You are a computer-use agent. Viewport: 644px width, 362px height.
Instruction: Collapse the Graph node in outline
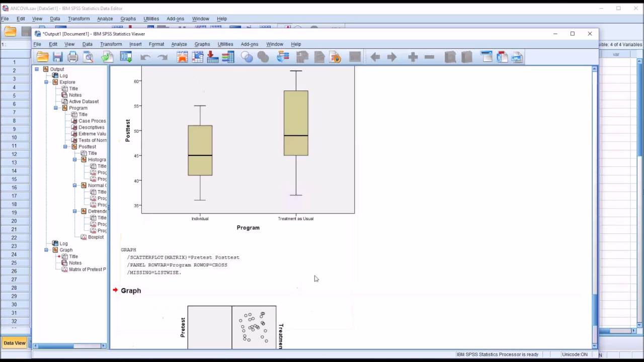(46, 250)
